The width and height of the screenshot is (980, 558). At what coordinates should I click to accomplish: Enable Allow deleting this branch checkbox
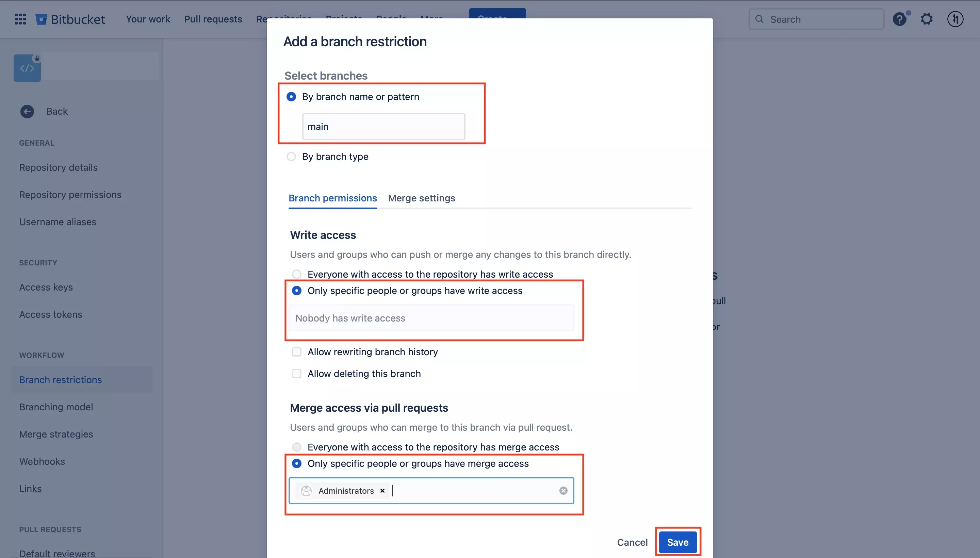(x=296, y=374)
